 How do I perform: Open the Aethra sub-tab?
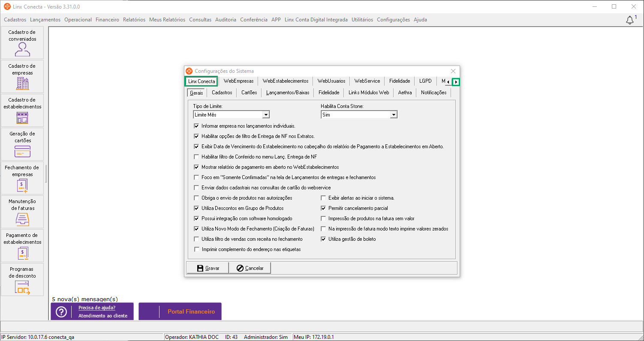tap(405, 93)
